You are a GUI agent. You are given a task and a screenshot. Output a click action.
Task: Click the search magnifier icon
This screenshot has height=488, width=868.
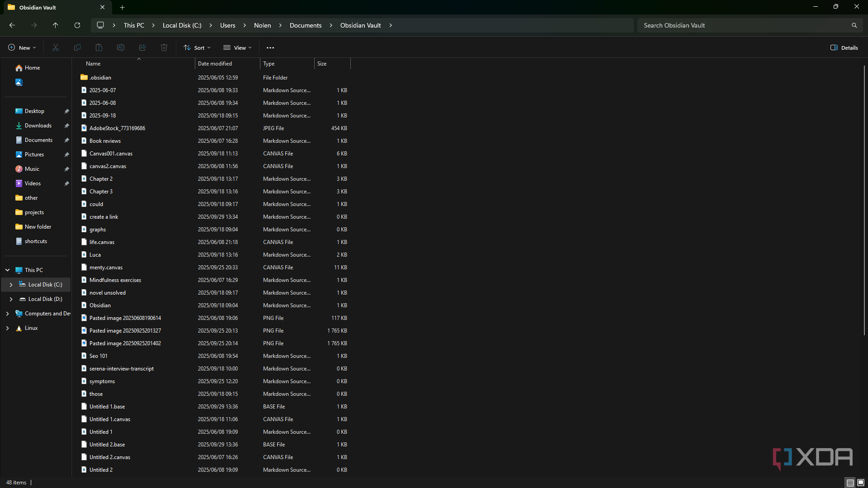click(854, 25)
